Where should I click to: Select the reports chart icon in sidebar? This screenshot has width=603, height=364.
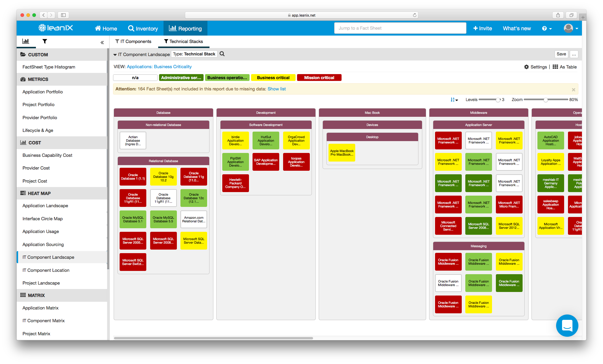click(26, 41)
